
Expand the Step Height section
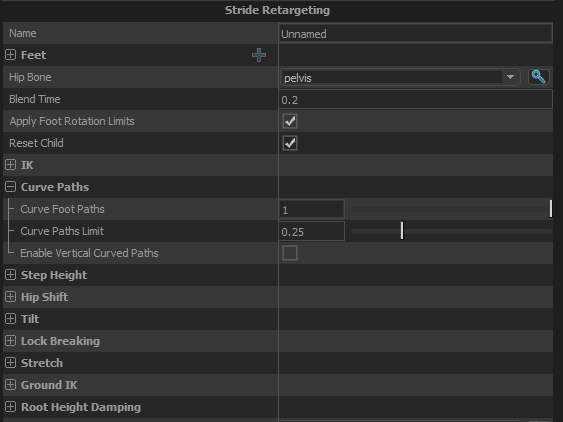pos(11,275)
